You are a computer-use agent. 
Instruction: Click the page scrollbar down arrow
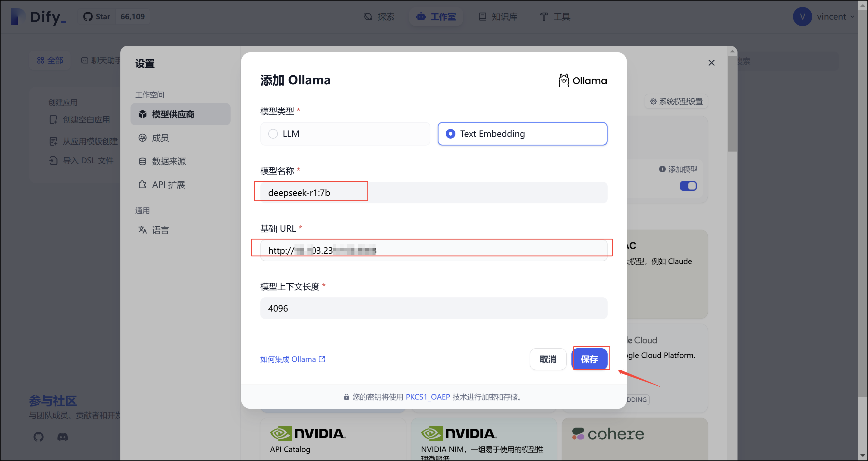863,456
